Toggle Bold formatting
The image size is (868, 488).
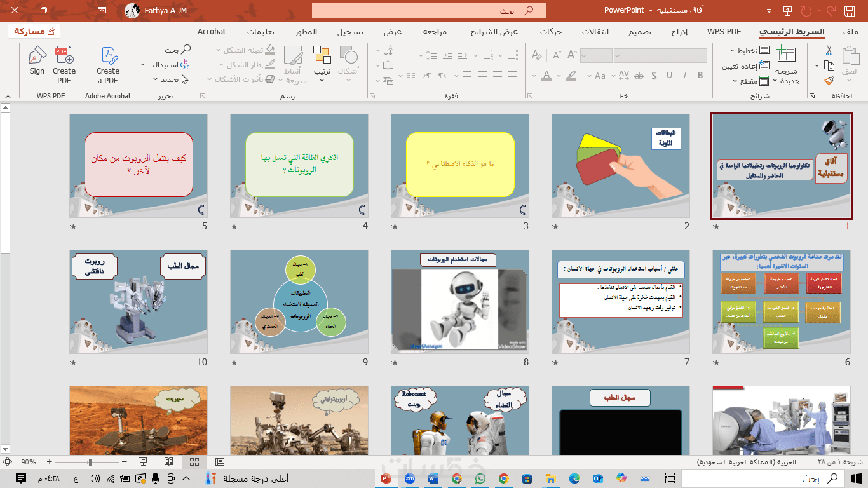click(700, 76)
